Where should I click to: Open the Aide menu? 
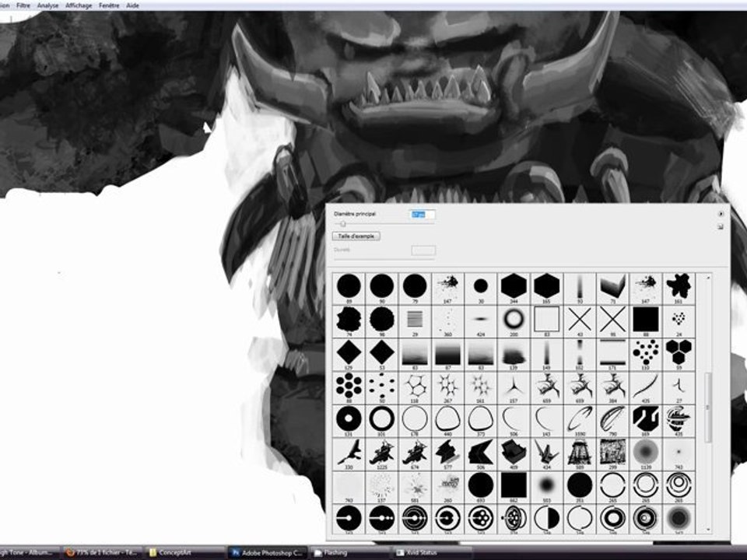(132, 5)
